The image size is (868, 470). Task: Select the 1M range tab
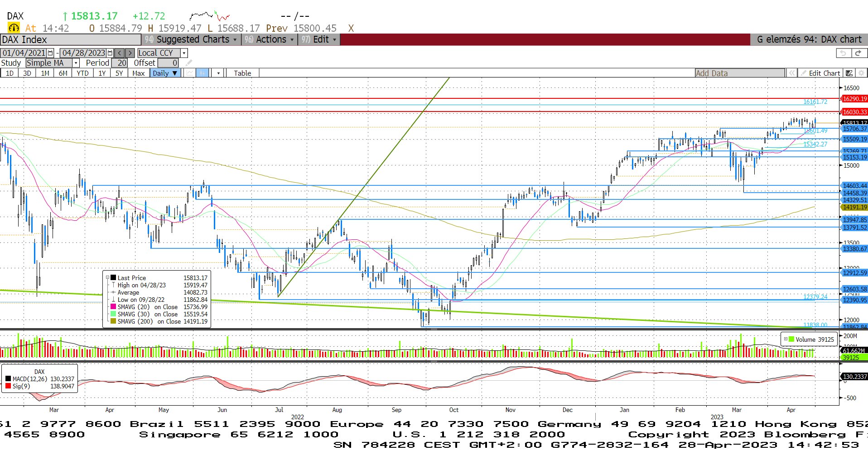click(45, 73)
